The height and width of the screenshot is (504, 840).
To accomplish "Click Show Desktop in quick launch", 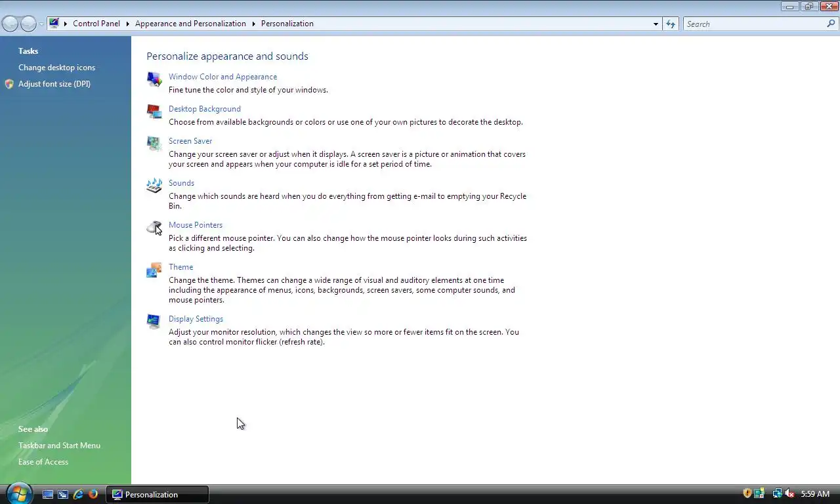I will coord(48,494).
